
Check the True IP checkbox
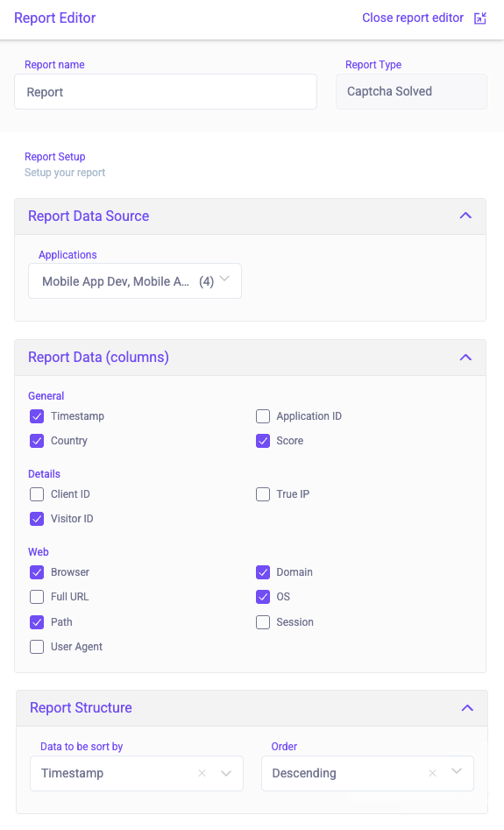(x=263, y=494)
